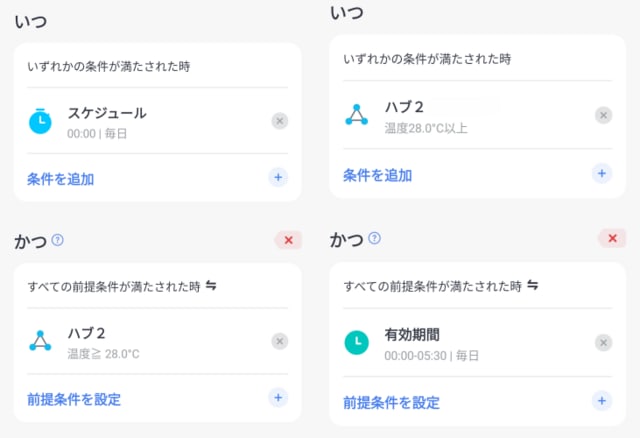Click the left 前提条件を設定 link
This screenshot has width=640, height=438.
(74, 399)
